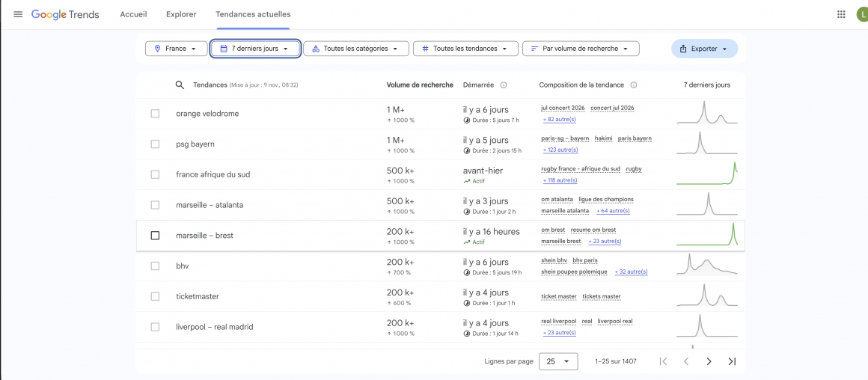This screenshot has height=380, width=868.
Task: Open the hamburger main menu
Action: click(x=18, y=14)
